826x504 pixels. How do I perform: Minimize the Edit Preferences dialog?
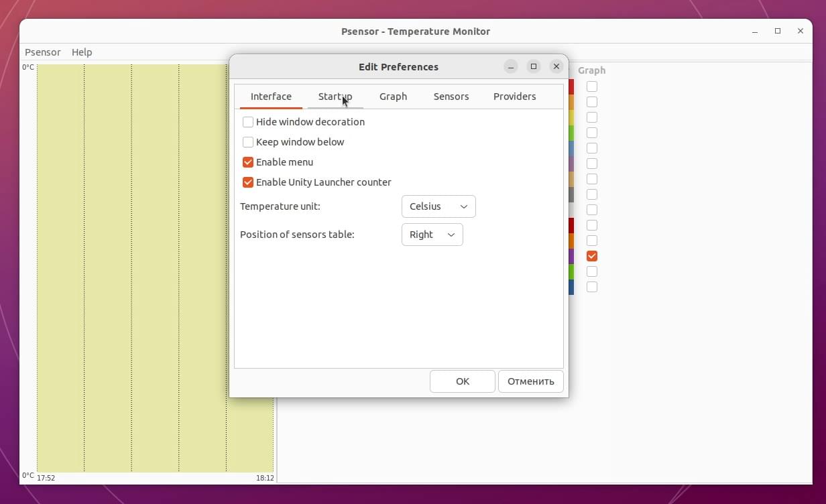coord(511,66)
